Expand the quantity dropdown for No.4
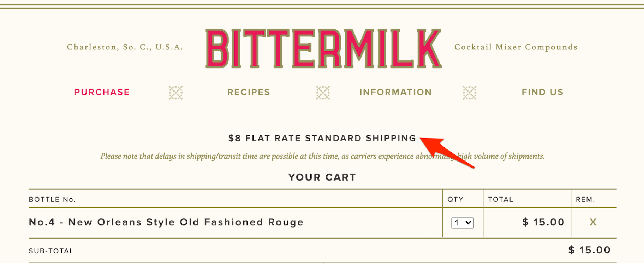644x264 pixels. pyautogui.click(x=462, y=223)
